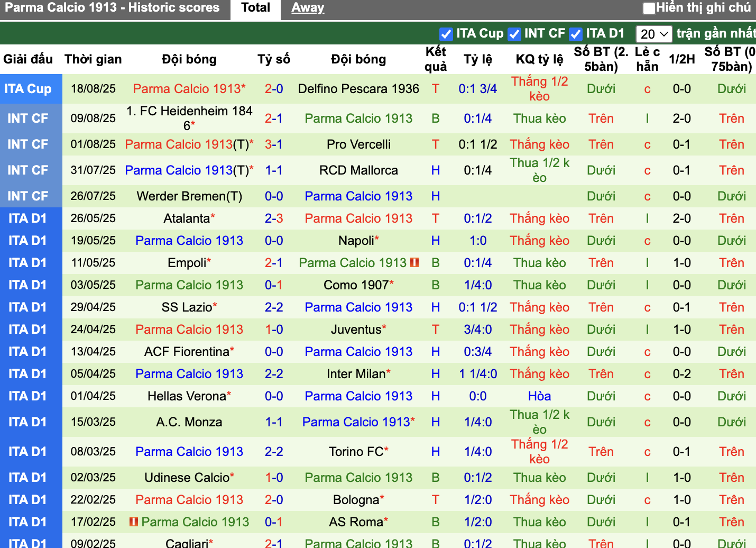
Task: Click Inter Milan team name
Action: point(356,374)
